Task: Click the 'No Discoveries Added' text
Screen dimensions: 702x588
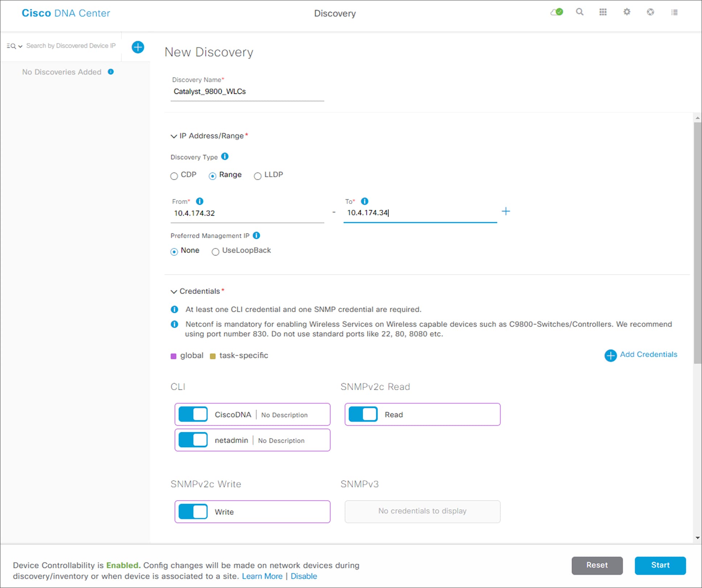Action: (x=62, y=72)
